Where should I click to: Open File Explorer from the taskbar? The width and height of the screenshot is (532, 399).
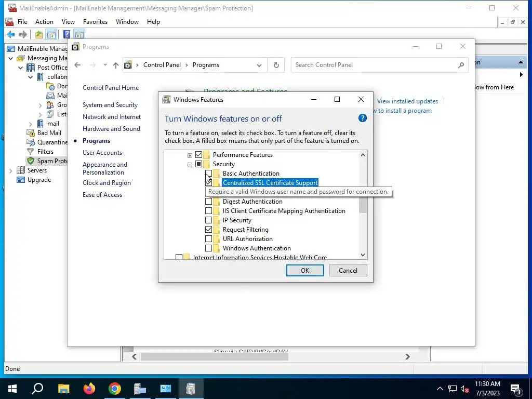63,389
